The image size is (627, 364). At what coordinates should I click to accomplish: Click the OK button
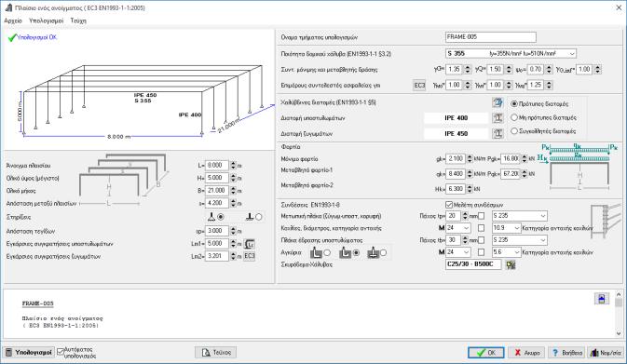[x=486, y=353]
